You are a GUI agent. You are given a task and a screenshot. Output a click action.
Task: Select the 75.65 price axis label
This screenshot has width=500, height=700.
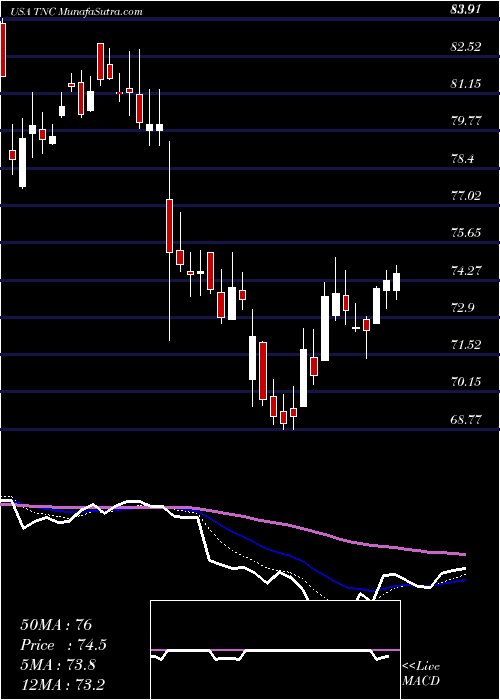coord(466,232)
